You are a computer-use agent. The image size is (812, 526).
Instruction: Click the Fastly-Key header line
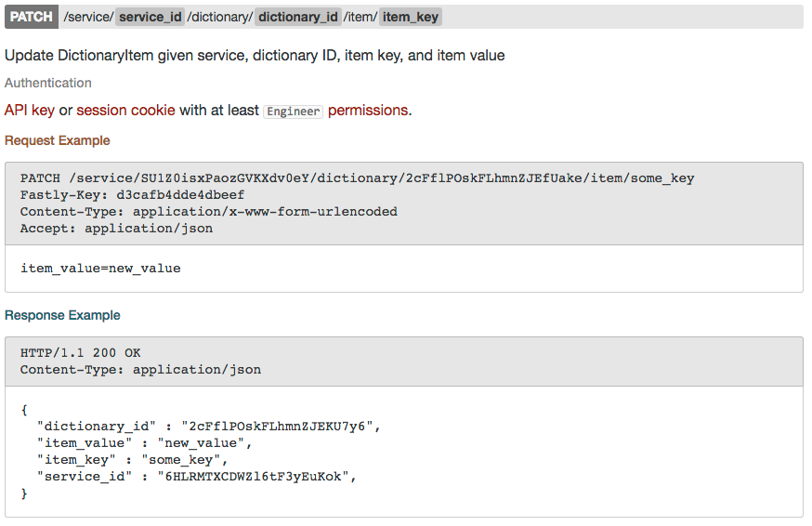[x=132, y=195]
